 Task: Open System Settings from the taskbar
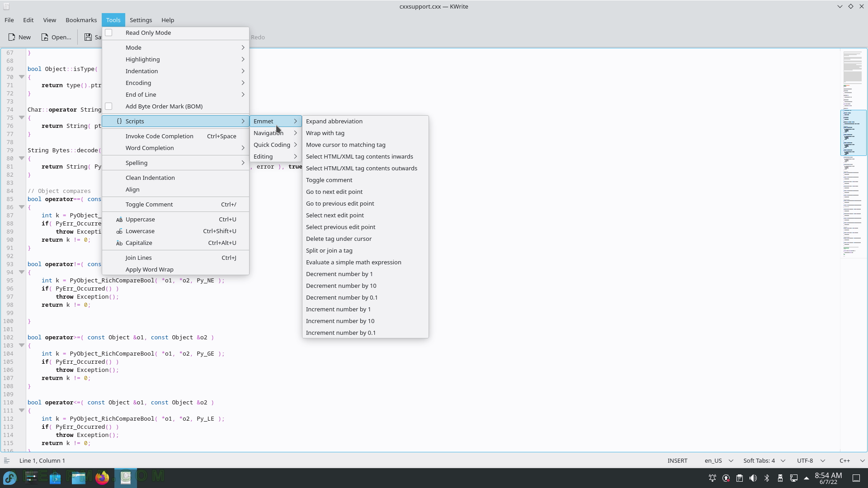[32, 478]
